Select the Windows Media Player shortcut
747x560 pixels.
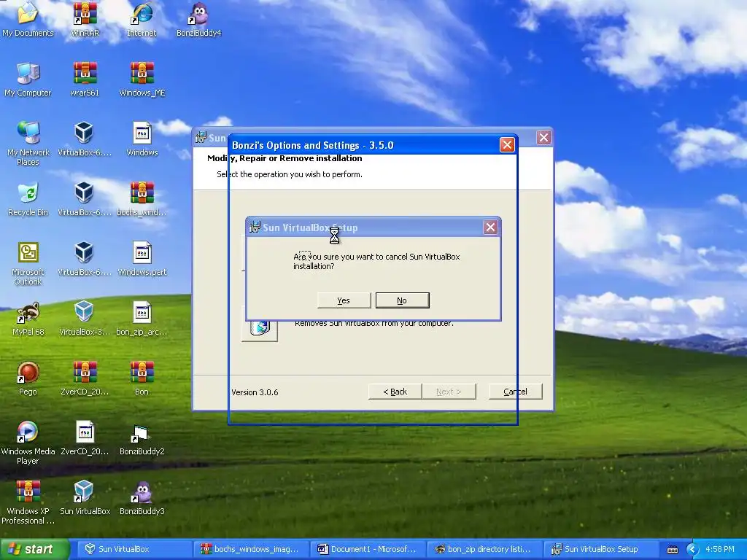[x=28, y=443]
